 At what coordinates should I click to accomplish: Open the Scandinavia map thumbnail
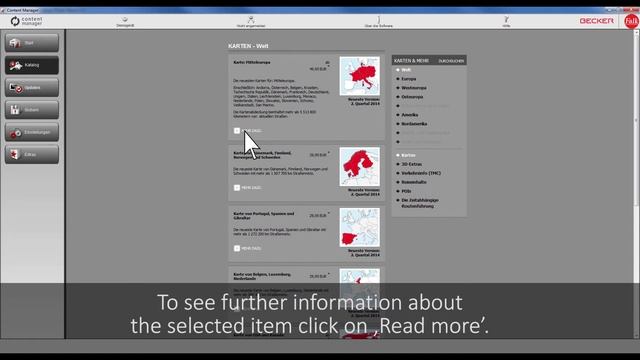pyautogui.click(x=360, y=167)
